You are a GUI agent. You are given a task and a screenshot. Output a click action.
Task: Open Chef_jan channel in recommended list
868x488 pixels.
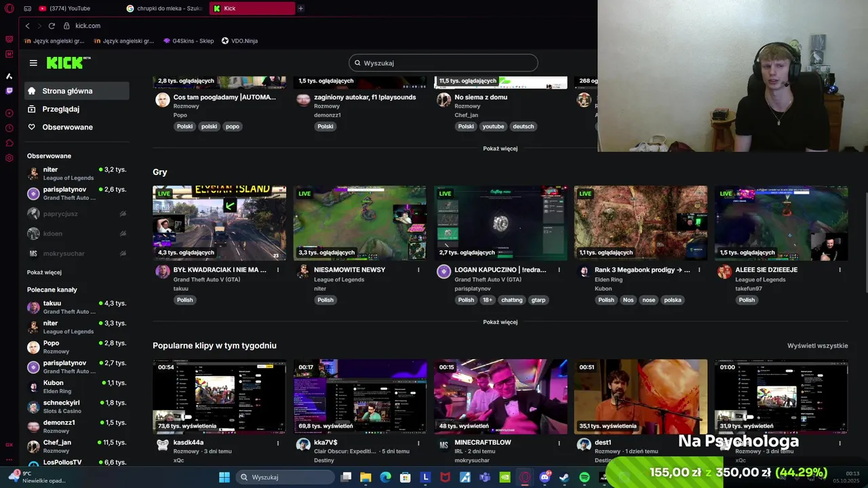tap(77, 447)
